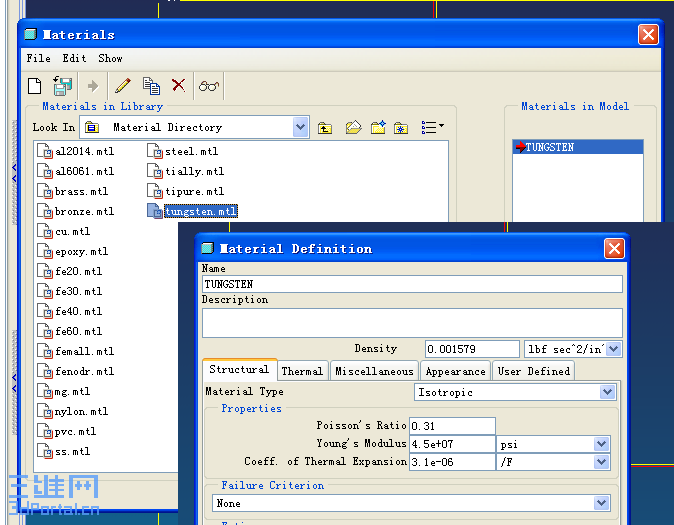The height and width of the screenshot is (525, 674).
Task: Select tungsten.mtl file
Action: click(x=192, y=211)
